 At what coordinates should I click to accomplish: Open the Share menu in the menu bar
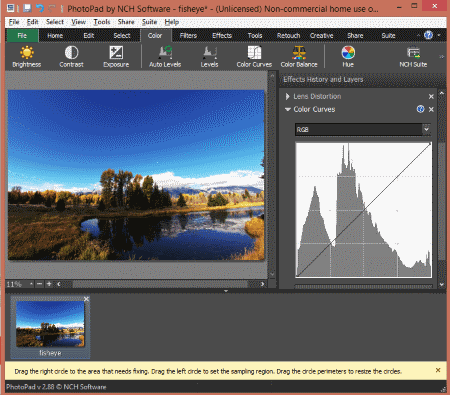126,22
